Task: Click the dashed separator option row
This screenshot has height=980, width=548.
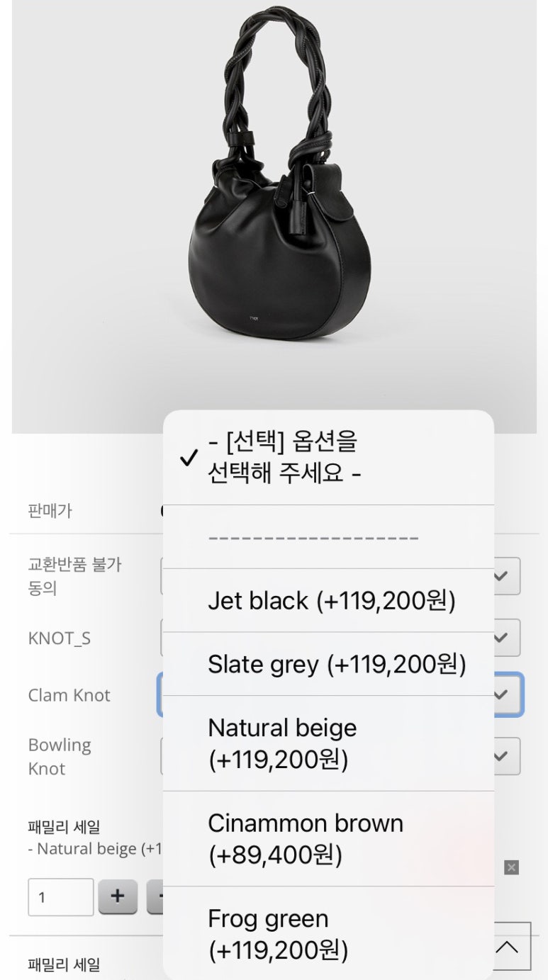Action: (328, 537)
